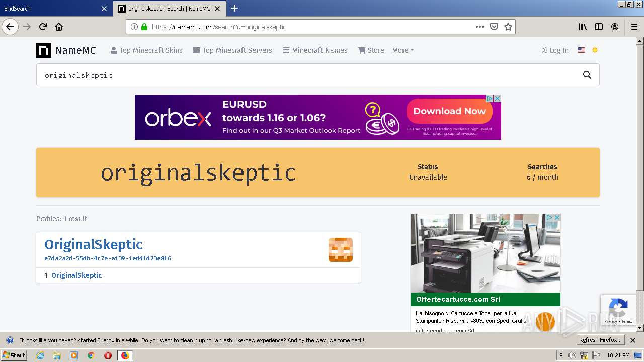Click the volume tray icon
The width and height of the screenshot is (644, 362).
[x=572, y=355]
